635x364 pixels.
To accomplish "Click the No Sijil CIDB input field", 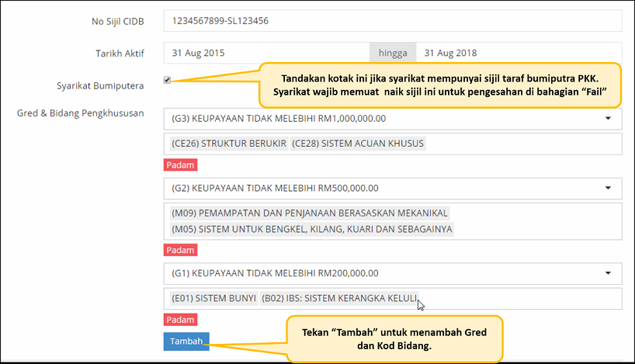I will 392,21.
